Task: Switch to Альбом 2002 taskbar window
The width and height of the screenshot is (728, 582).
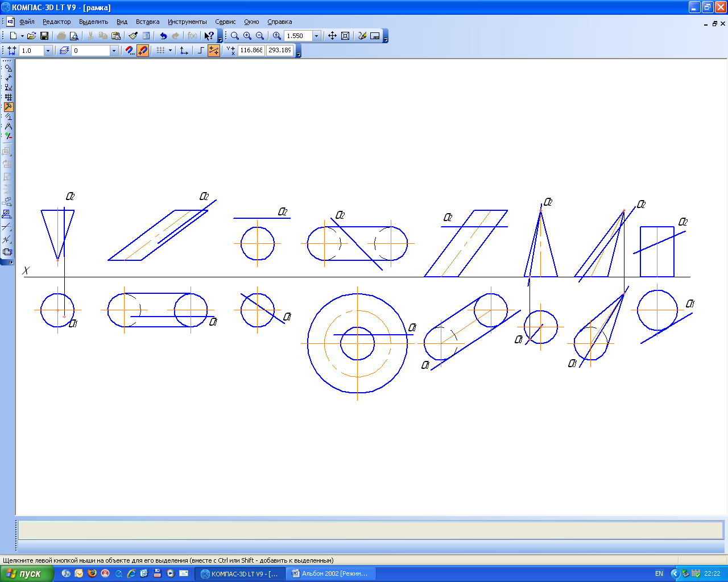Action: pos(331,573)
